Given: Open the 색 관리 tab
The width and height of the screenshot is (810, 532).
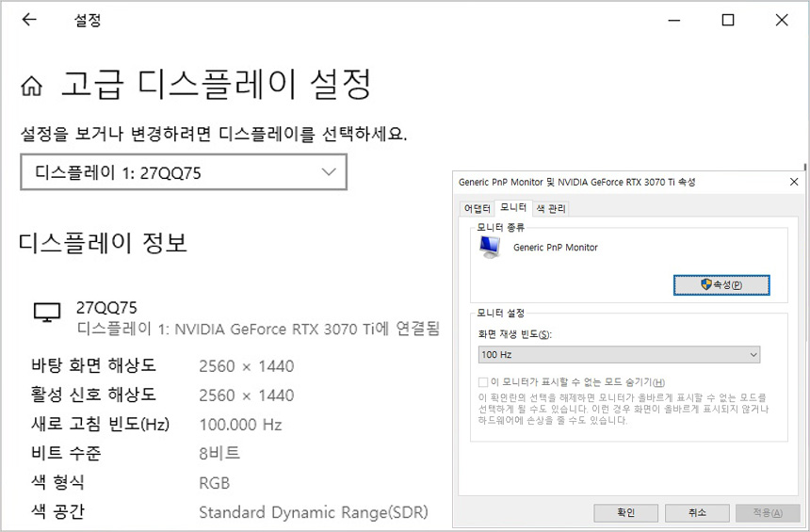Looking at the screenshot, I should coord(551,208).
